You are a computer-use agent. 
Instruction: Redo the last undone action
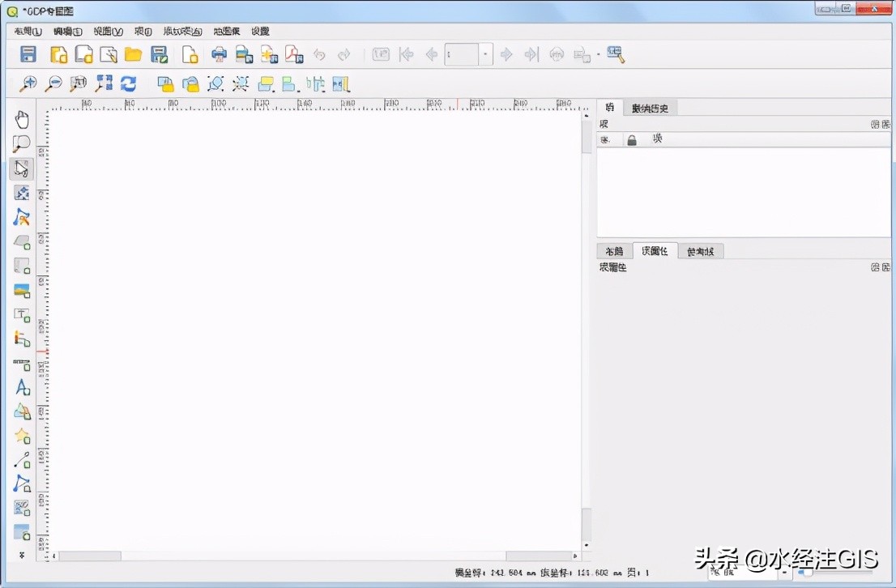pos(344,54)
